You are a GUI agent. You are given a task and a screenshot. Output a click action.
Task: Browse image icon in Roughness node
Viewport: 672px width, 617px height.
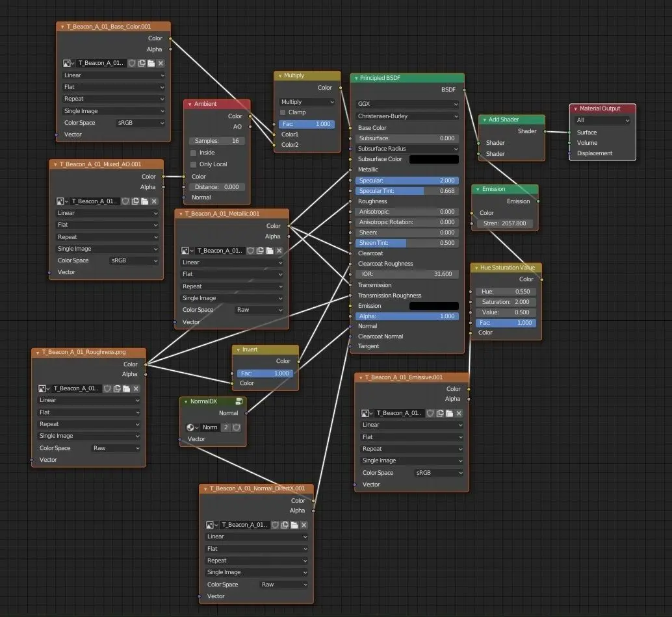44,388
